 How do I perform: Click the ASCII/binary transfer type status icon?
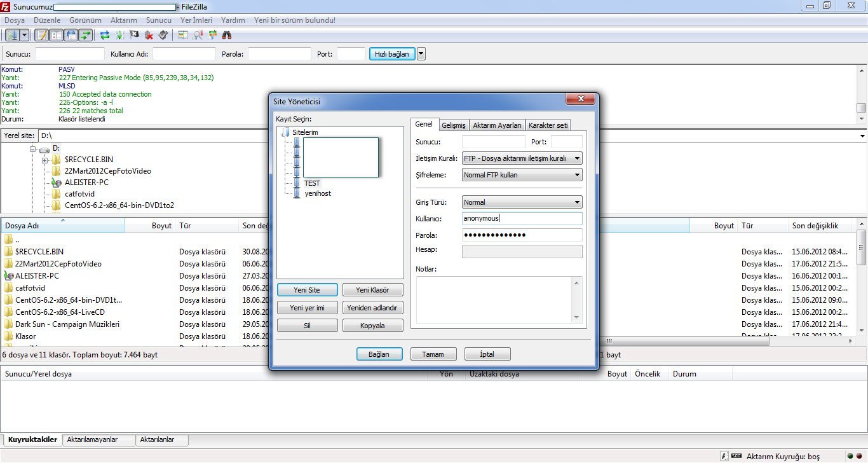coord(724,456)
